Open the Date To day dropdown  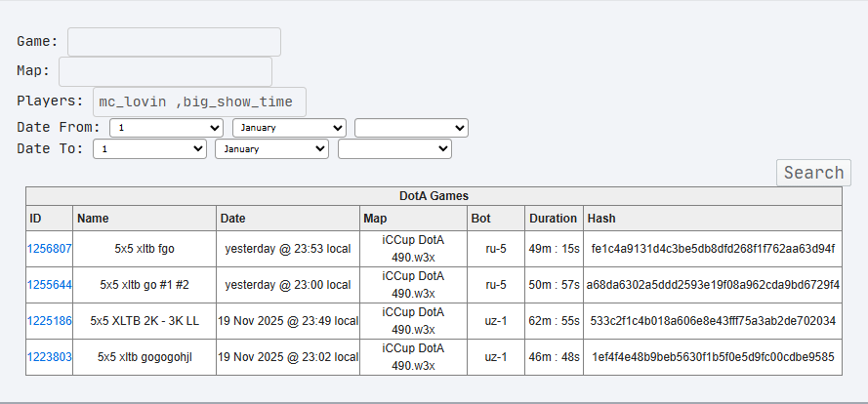(x=149, y=148)
